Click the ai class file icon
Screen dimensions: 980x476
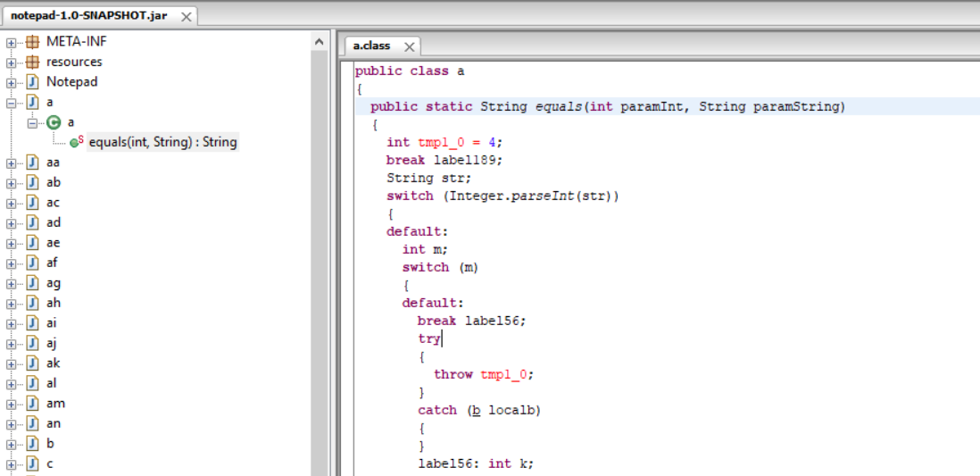(32, 322)
